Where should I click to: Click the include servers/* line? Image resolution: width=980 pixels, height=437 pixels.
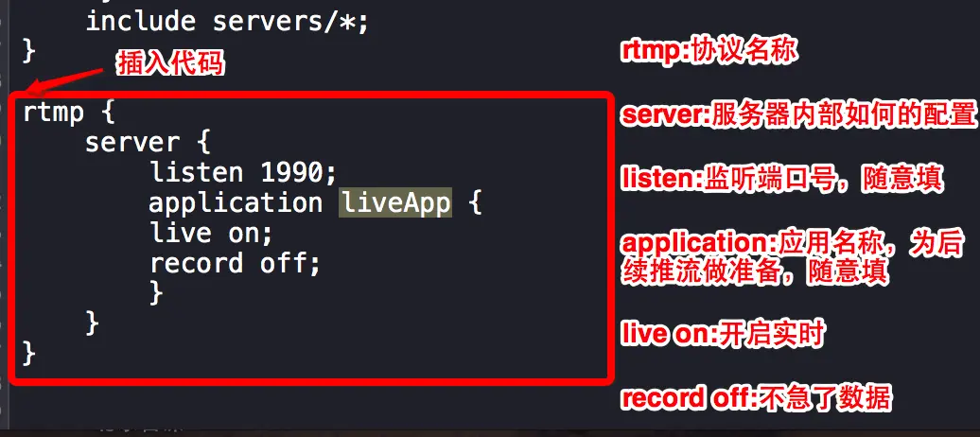pyautogui.click(x=227, y=22)
